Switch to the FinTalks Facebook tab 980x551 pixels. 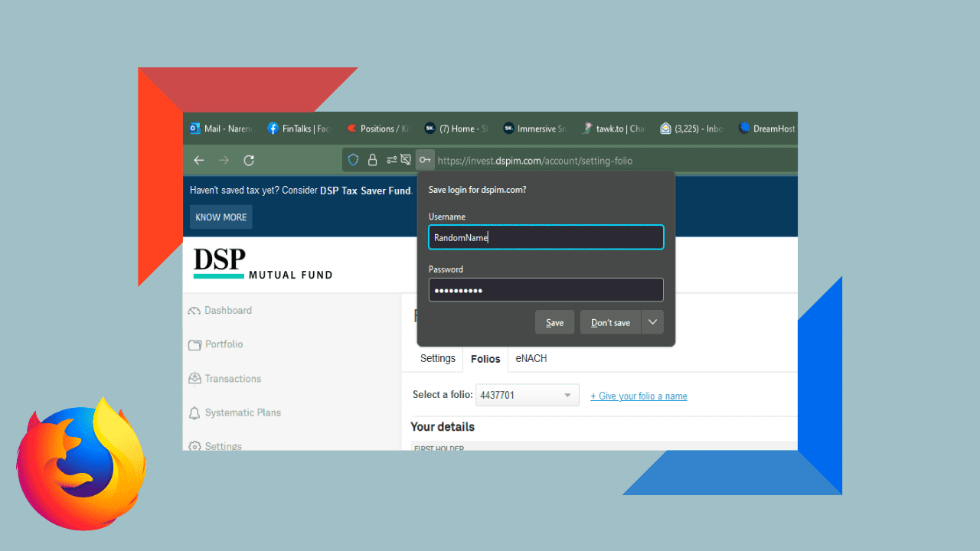(x=299, y=129)
